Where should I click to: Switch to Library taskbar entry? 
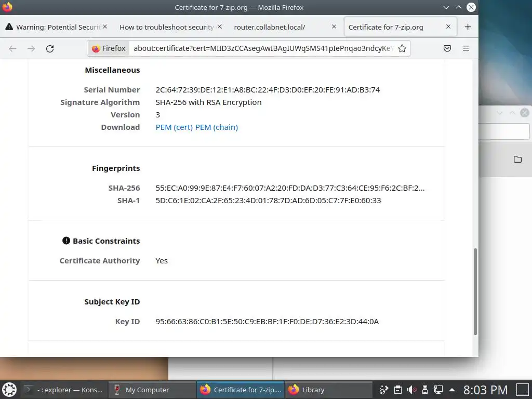coord(329,390)
